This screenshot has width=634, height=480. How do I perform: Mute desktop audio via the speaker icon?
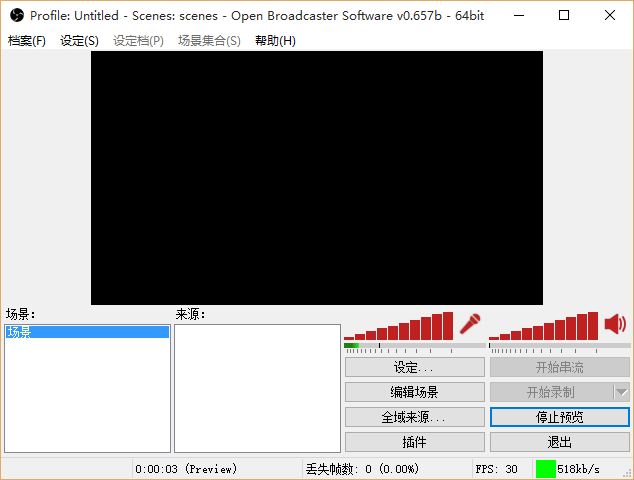coord(615,324)
